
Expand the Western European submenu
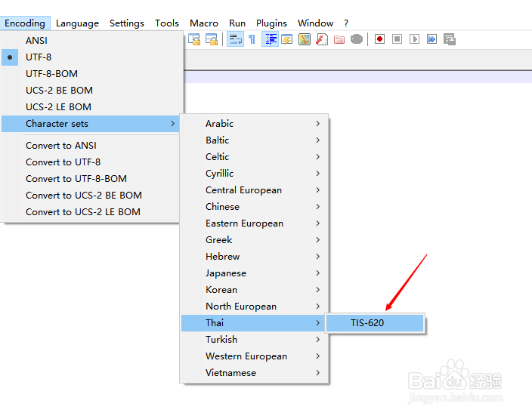point(254,356)
